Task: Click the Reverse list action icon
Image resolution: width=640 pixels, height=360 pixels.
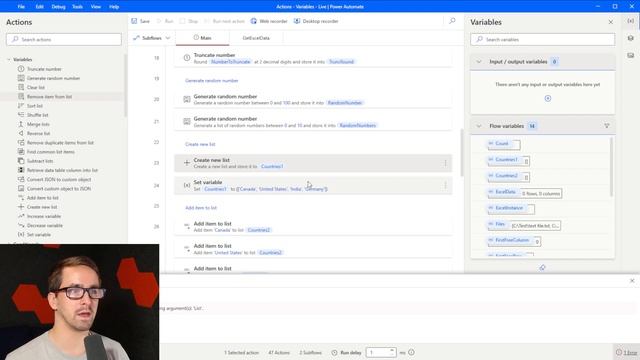Action: coord(21,133)
